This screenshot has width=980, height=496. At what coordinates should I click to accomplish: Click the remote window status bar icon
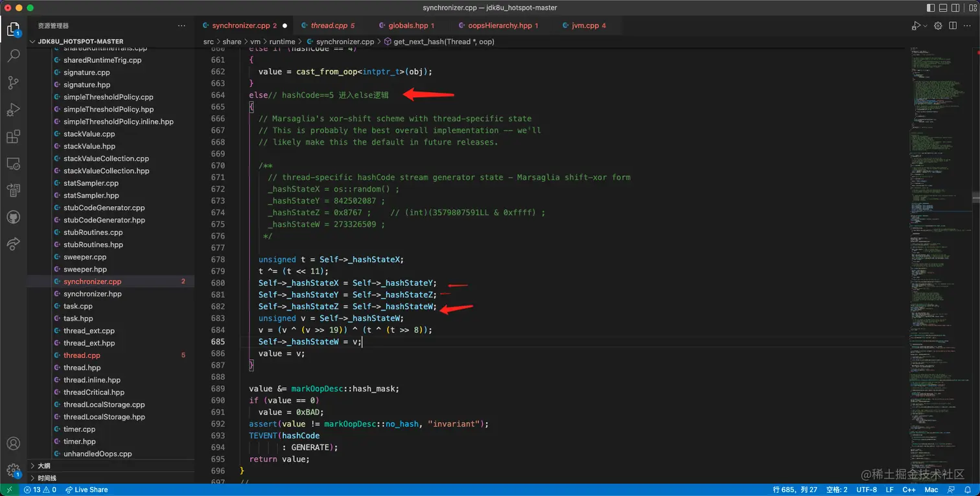pyautogui.click(x=11, y=490)
